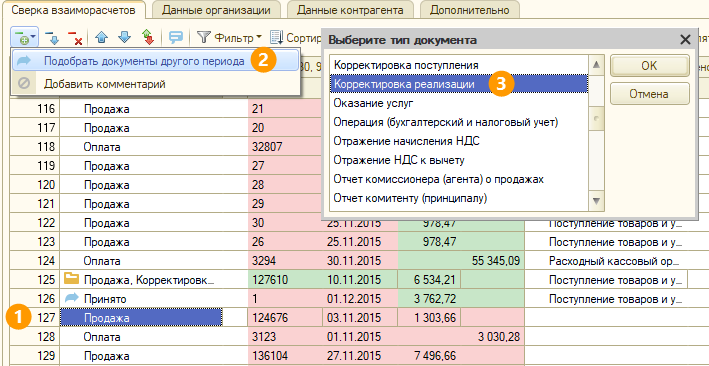Select Корректировка реализации in the list

click(458, 84)
